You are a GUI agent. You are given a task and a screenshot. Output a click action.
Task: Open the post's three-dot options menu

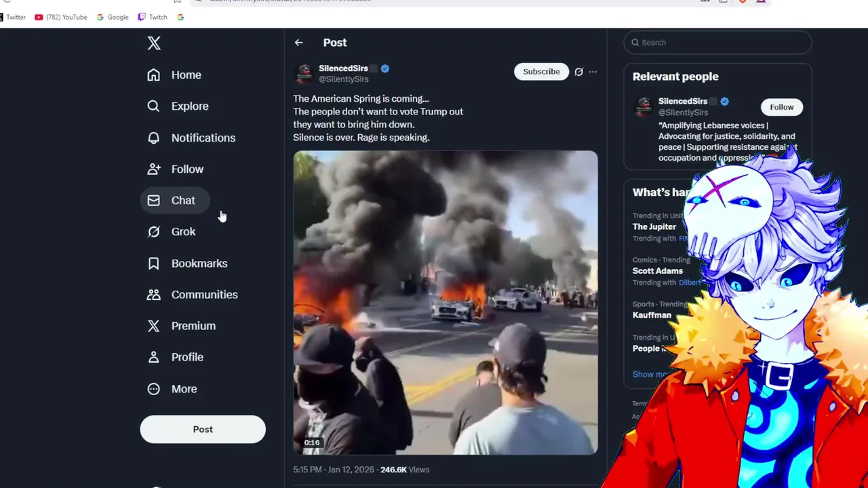tap(593, 72)
